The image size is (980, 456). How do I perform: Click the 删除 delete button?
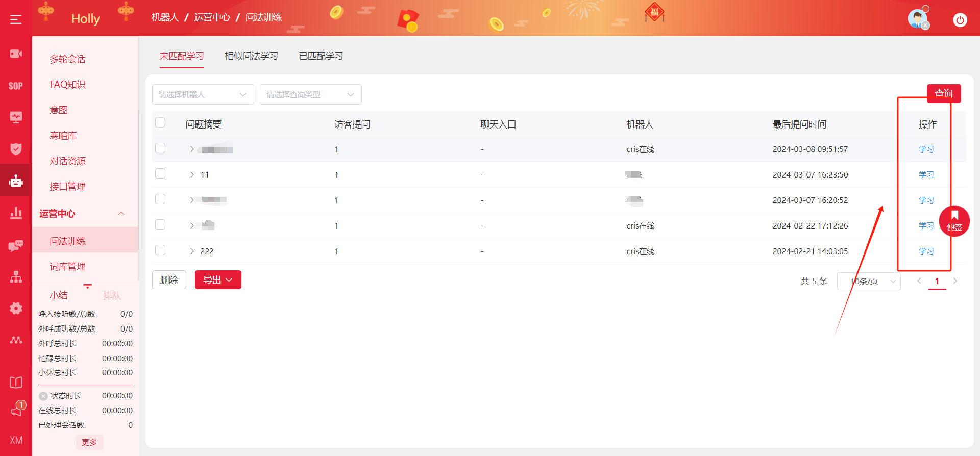(x=169, y=280)
